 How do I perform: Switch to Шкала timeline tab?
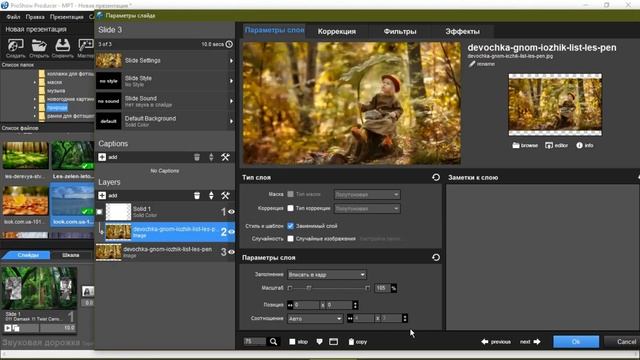click(71, 255)
